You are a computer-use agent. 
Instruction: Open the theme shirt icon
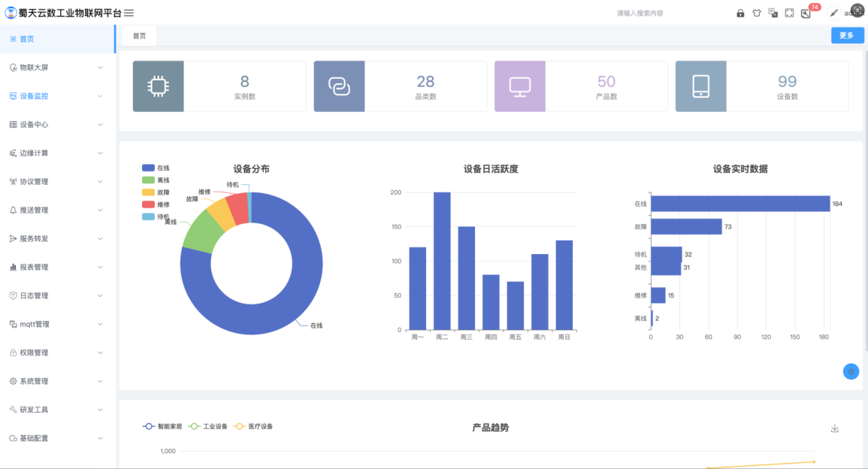pos(757,14)
